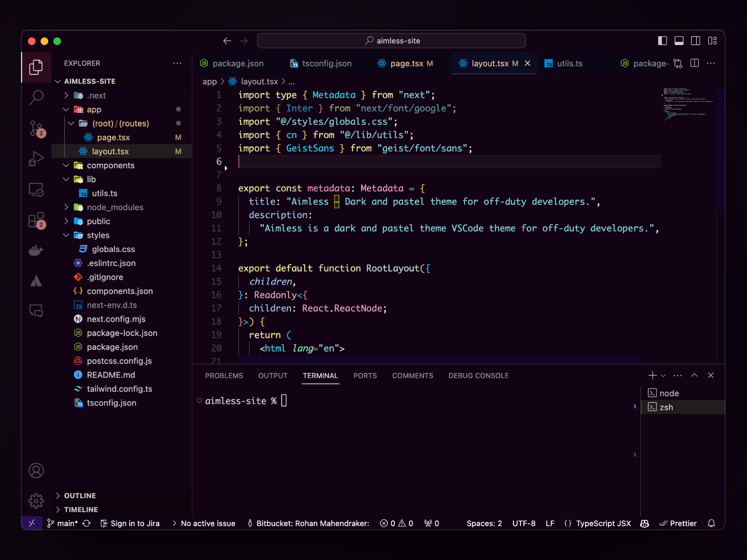The width and height of the screenshot is (747, 560).
Task: Open the Manage gear icon
Action: 36,501
